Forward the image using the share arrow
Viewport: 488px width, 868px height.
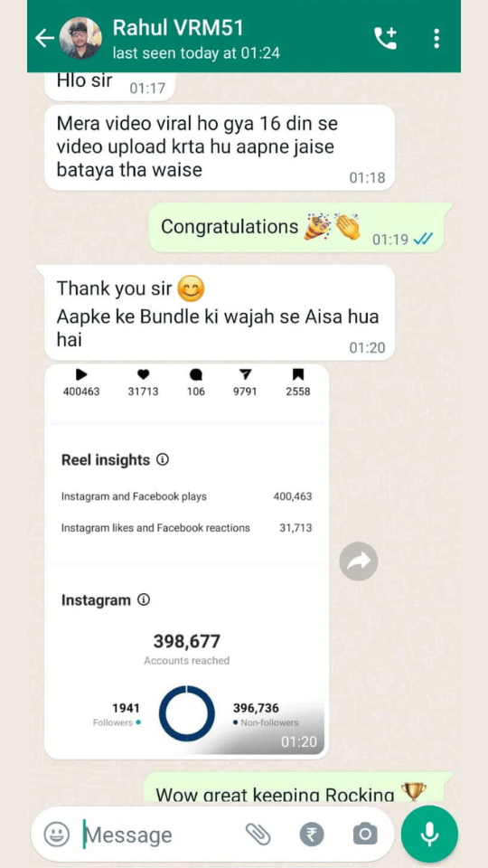[359, 561]
